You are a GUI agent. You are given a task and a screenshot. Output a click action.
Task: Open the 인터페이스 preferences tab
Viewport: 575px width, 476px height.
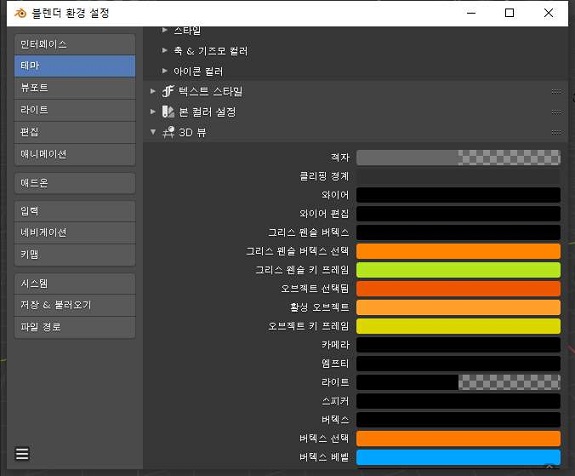point(75,44)
